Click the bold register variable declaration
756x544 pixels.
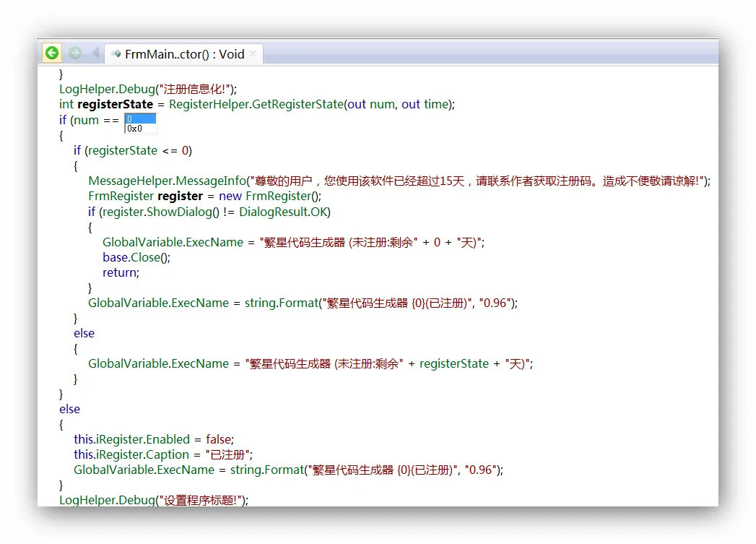click(x=180, y=196)
